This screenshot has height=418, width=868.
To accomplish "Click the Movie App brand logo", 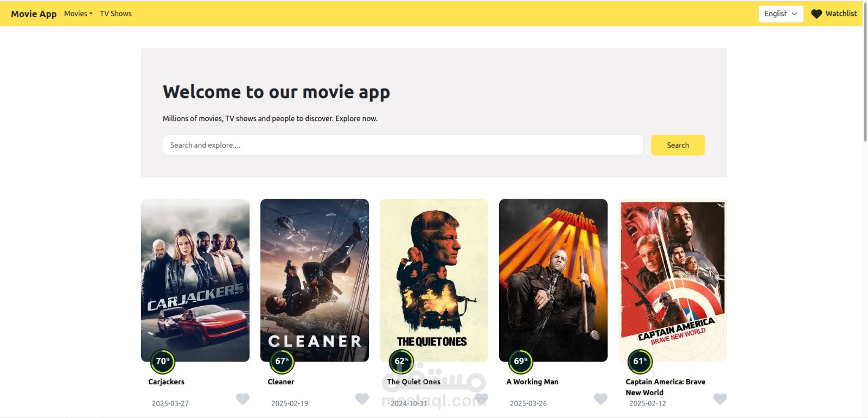I will pos(34,14).
